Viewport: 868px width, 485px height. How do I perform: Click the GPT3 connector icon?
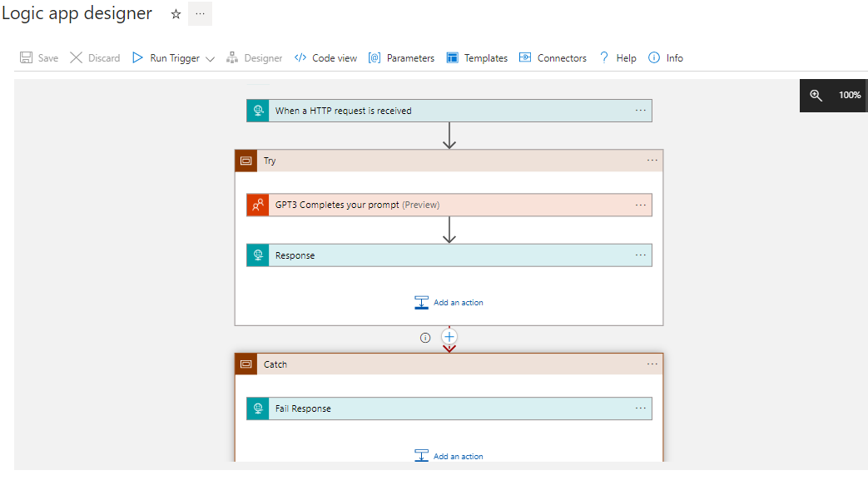pos(258,205)
